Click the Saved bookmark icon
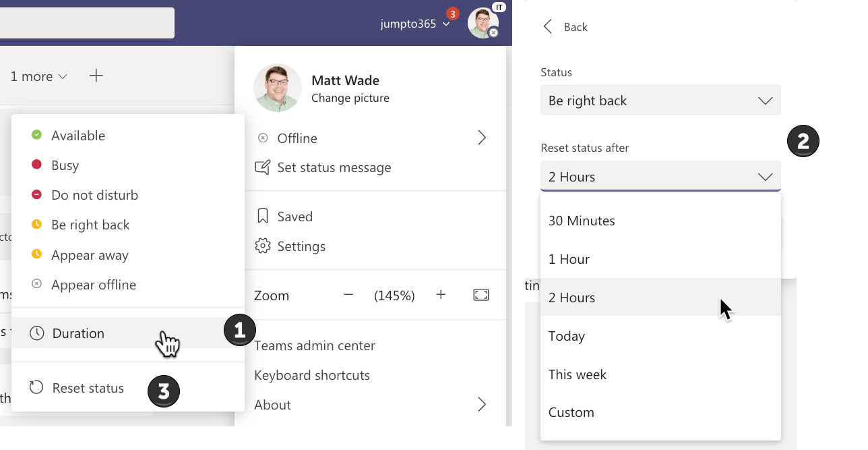This screenshot has height=450, width=868. 263,217
